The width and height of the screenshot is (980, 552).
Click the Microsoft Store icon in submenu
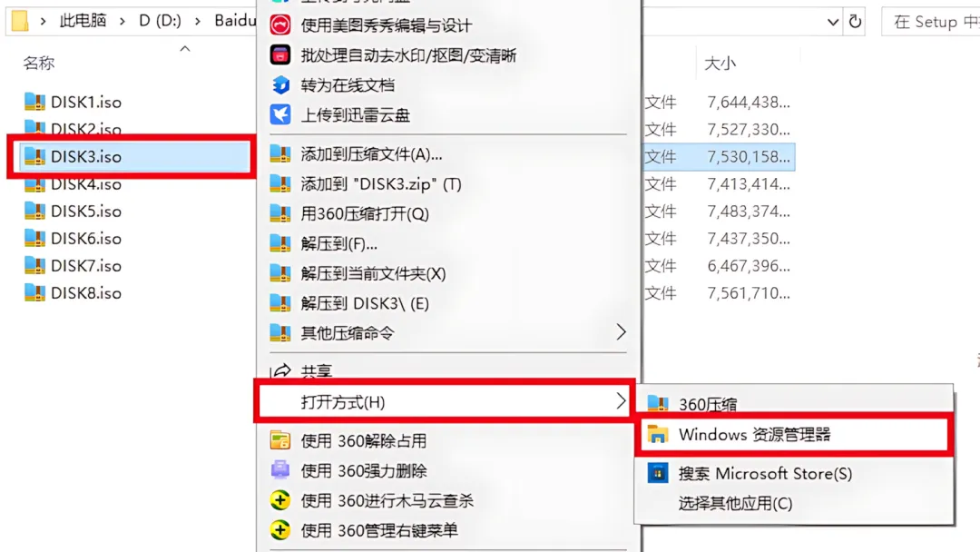[x=658, y=473]
